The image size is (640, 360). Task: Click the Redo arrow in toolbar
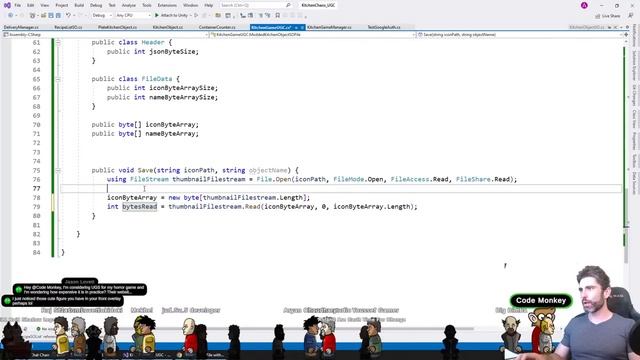coord(80,16)
